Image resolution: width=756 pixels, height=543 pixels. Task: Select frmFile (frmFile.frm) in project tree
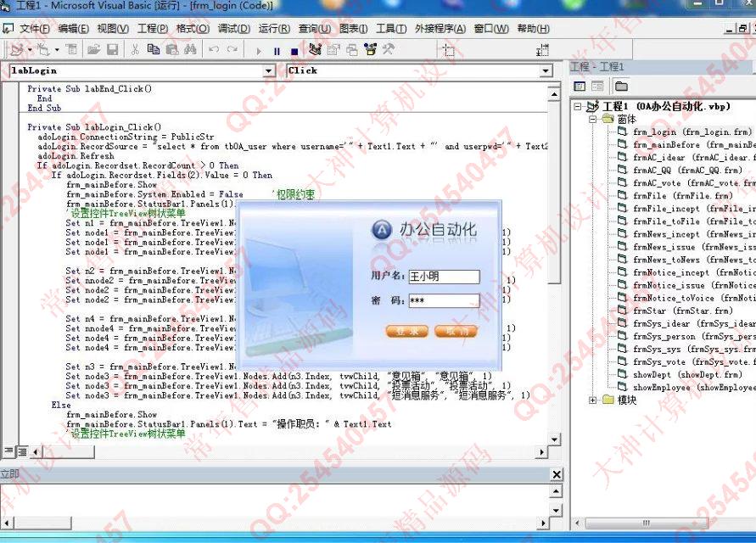683,196
